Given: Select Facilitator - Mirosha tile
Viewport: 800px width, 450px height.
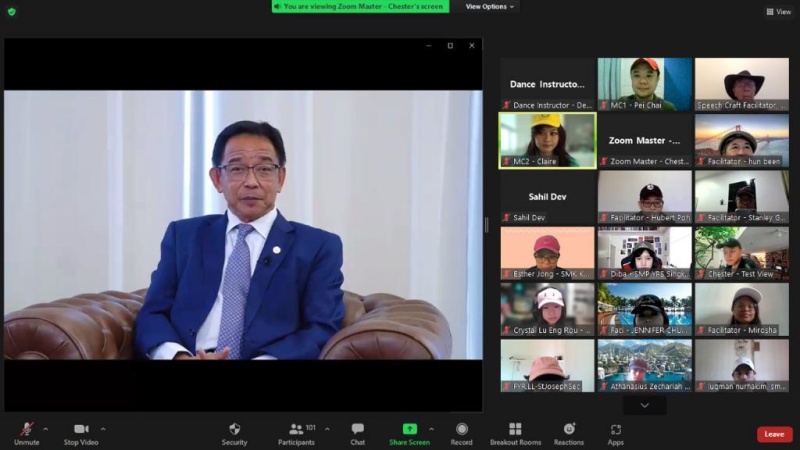Looking at the screenshot, I should tap(742, 310).
